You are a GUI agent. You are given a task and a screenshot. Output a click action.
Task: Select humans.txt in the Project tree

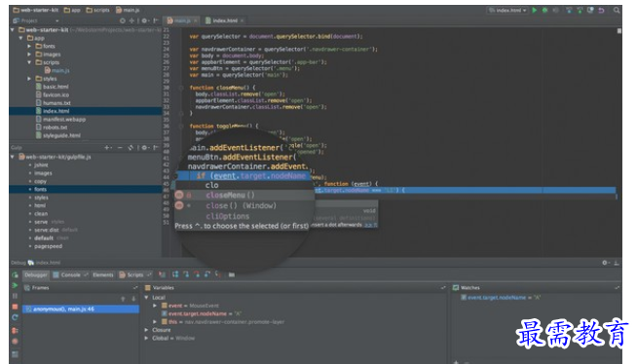(53, 103)
